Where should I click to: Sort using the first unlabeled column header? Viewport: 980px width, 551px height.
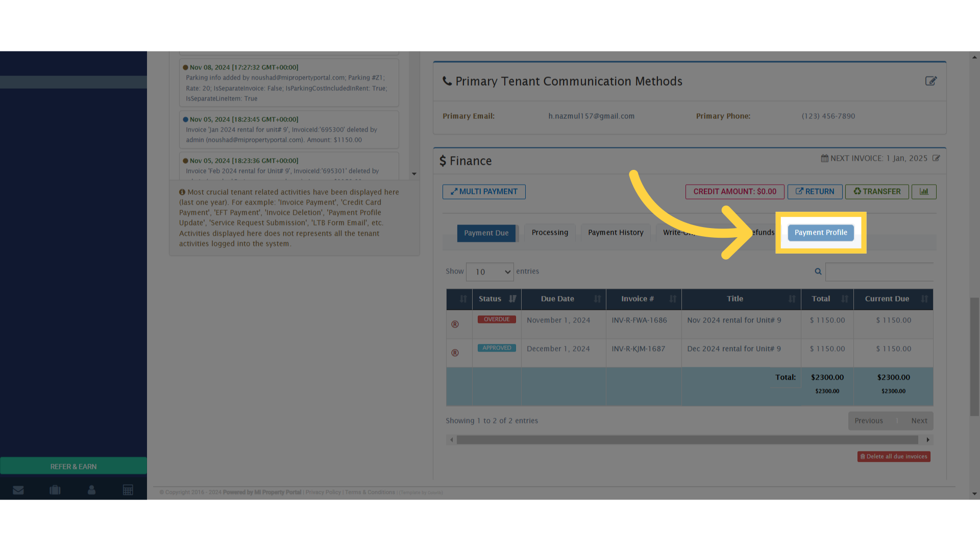(x=459, y=299)
